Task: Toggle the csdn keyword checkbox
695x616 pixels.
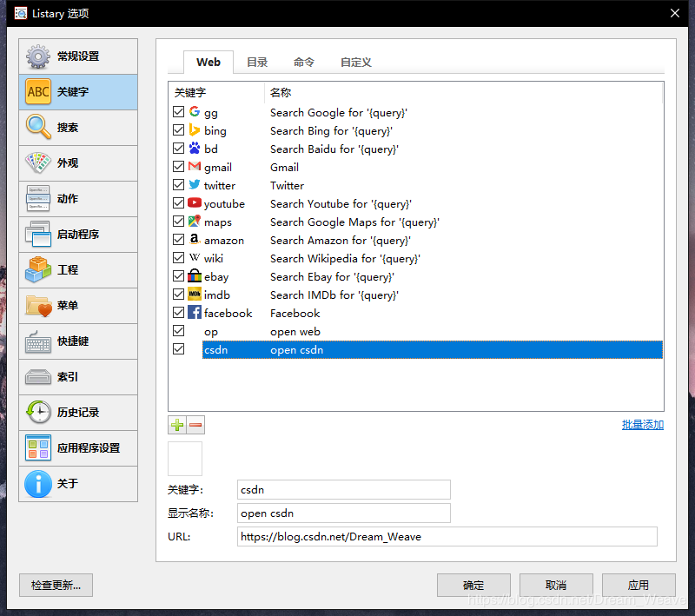Action: [x=179, y=348]
